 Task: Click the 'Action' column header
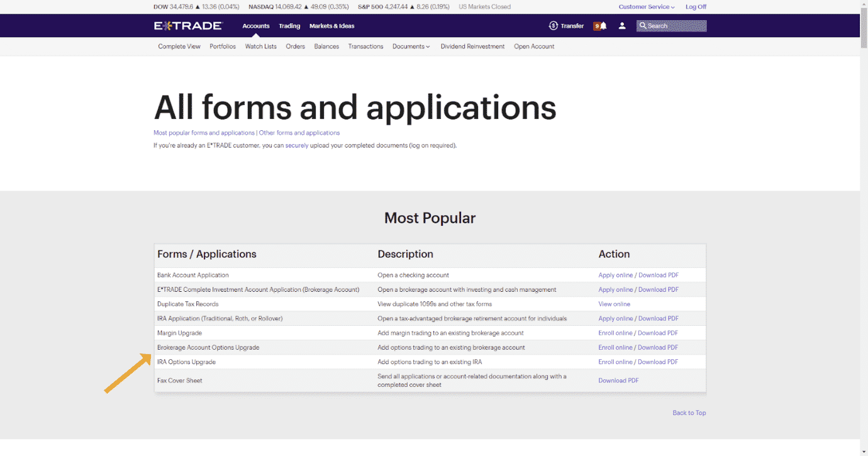point(614,254)
